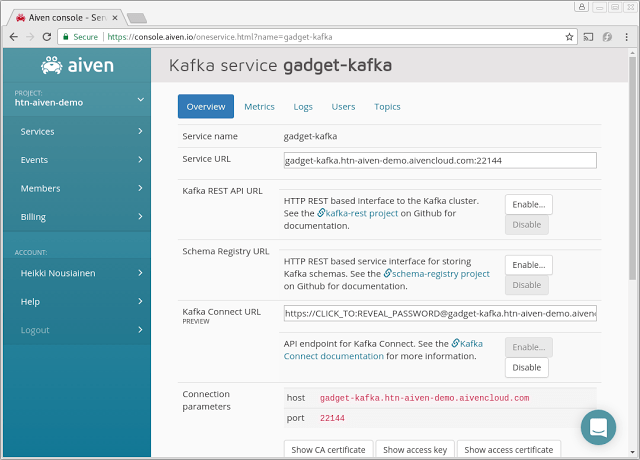
Task: Click the browser back arrow
Action: [14, 37]
